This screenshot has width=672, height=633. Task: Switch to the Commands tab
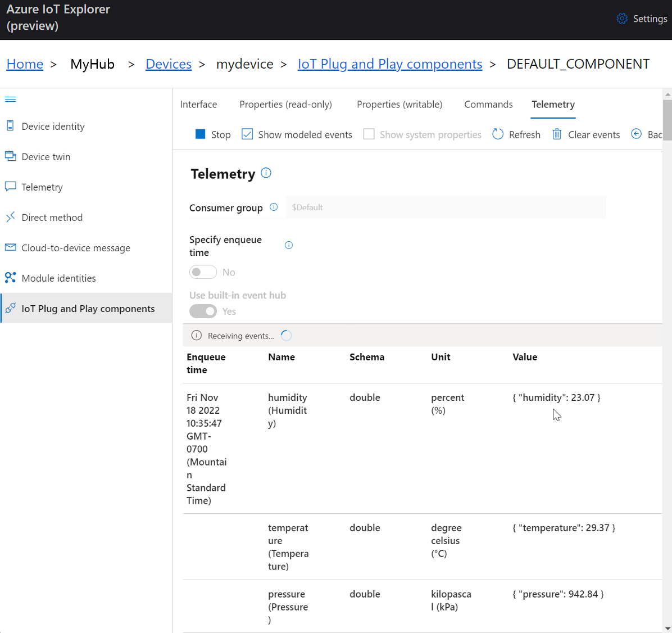point(488,104)
